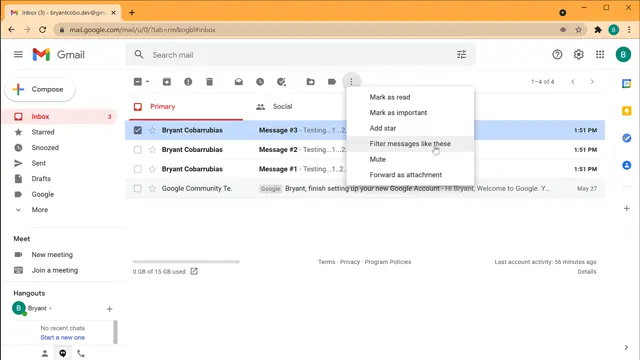Open the Support help icon

pyautogui.click(x=557, y=54)
